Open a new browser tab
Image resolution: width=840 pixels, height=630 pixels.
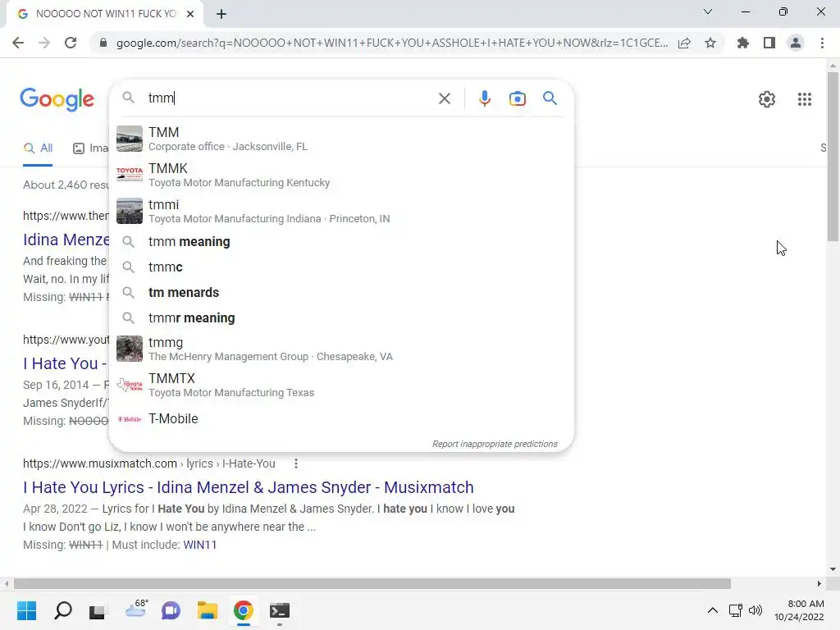[x=221, y=14]
